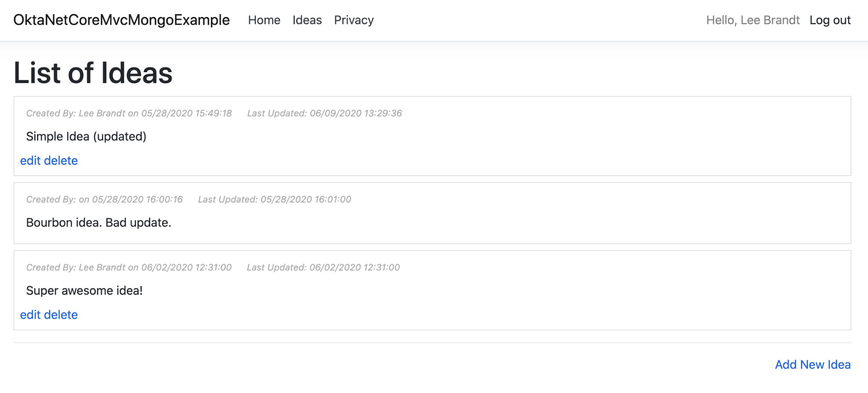The height and width of the screenshot is (393, 868).
Task: Open the Ideas nav item
Action: (x=307, y=20)
